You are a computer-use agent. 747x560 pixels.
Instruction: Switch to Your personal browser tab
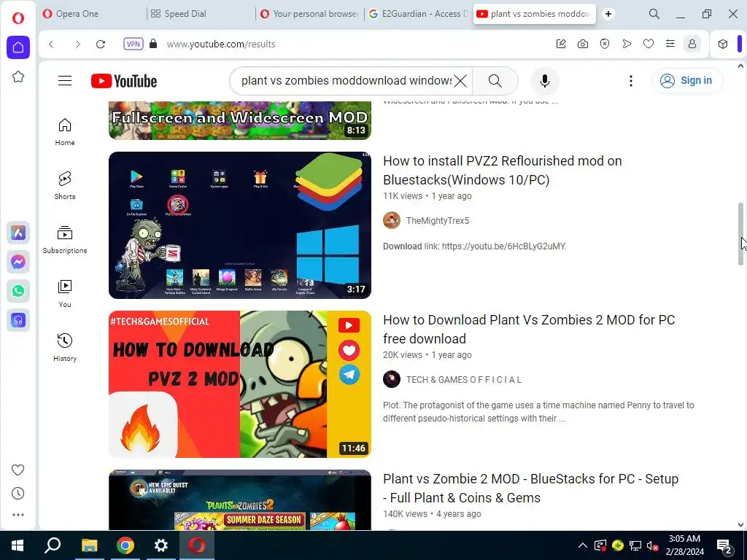(309, 14)
